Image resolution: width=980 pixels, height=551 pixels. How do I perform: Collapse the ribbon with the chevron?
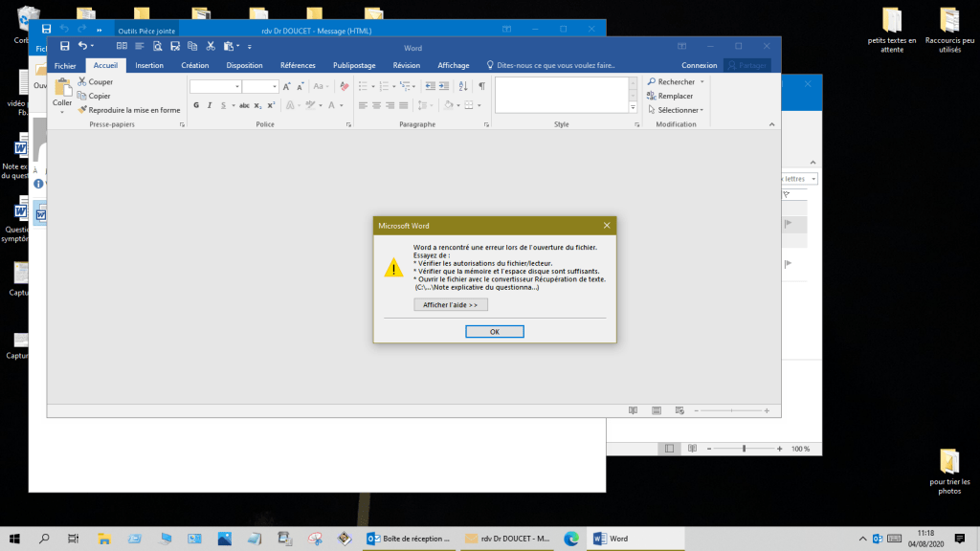[772, 124]
